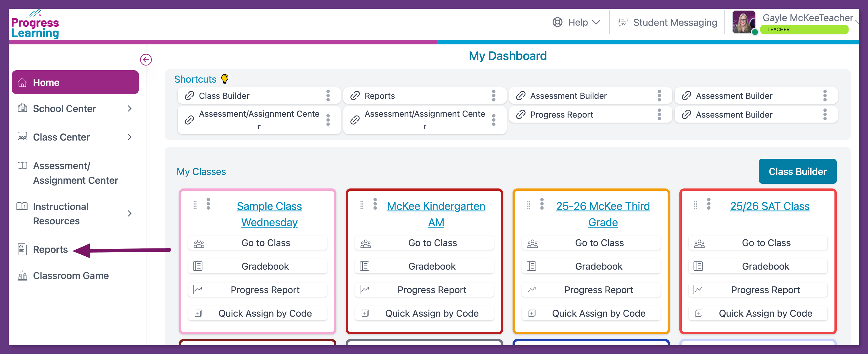Open Classroom Game in the sidebar
Screen dimensions: 868x354
(x=70, y=276)
